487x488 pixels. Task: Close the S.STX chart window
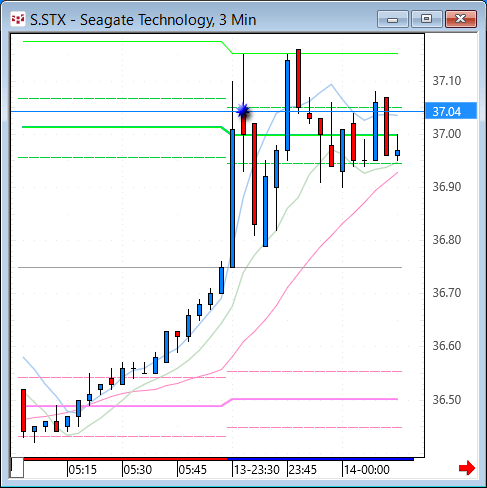[461, 19]
